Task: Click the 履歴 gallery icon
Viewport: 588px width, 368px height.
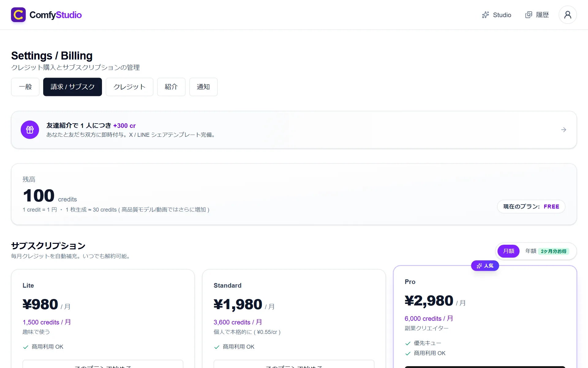Action: coord(529,15)
